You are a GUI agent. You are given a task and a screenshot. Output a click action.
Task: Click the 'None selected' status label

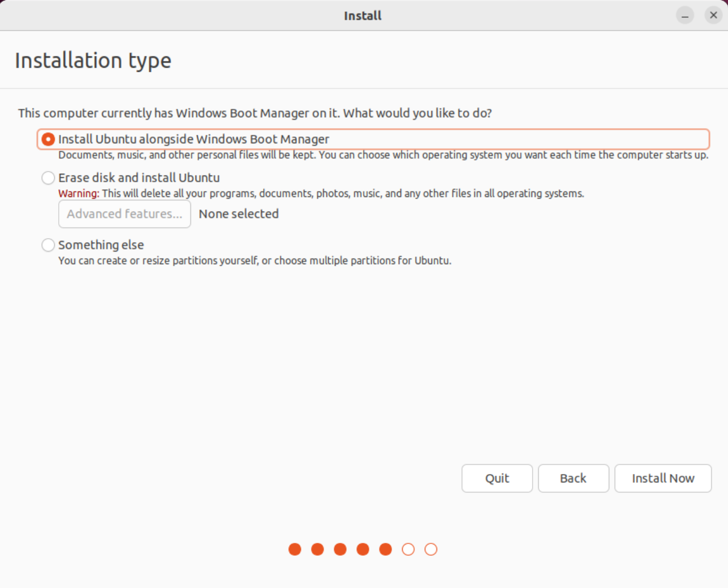click(238, 214)
